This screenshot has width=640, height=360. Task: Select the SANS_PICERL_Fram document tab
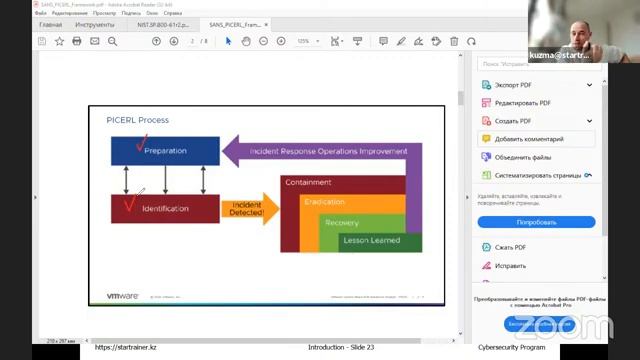pyautogui.click(x=235, y=25)
